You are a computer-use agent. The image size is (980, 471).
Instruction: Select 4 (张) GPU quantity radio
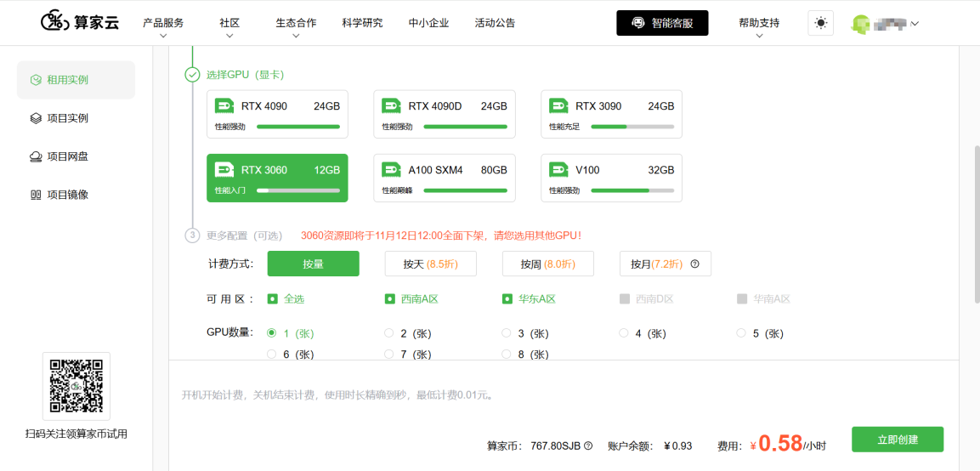click(x=623, y=332)
